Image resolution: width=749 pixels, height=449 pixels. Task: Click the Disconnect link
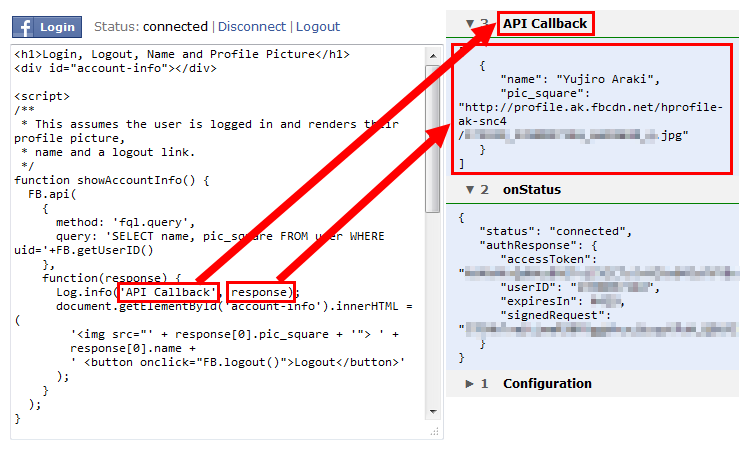tap(251, 27)
